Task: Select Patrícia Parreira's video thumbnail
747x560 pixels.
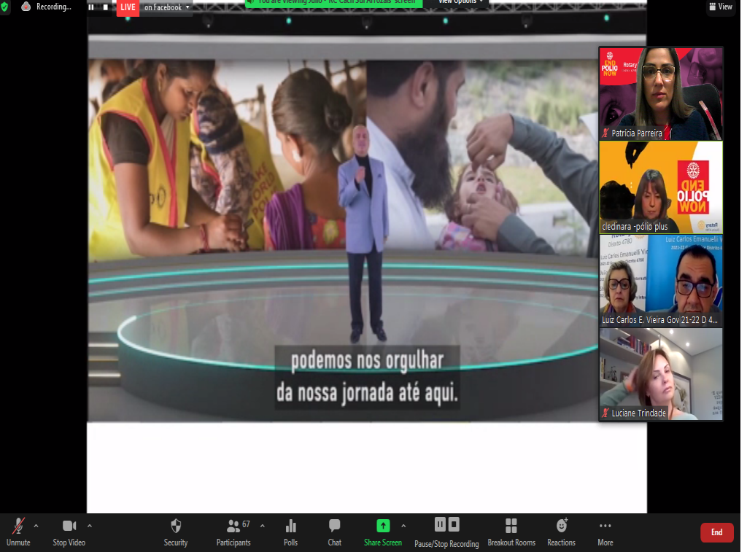Action: click(x=661, y=93)
